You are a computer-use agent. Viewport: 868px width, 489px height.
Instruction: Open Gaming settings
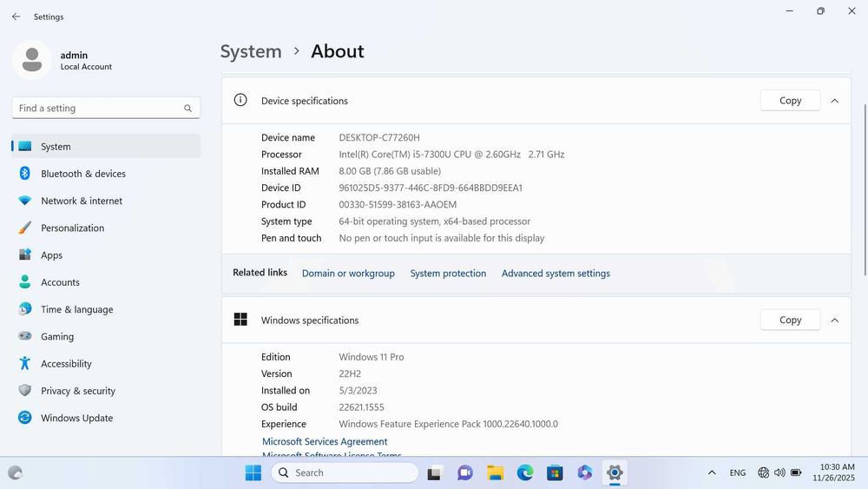click(106, 336)
